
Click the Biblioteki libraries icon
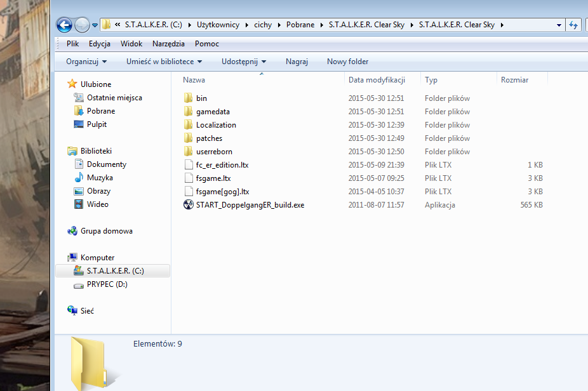pos(72,150)
